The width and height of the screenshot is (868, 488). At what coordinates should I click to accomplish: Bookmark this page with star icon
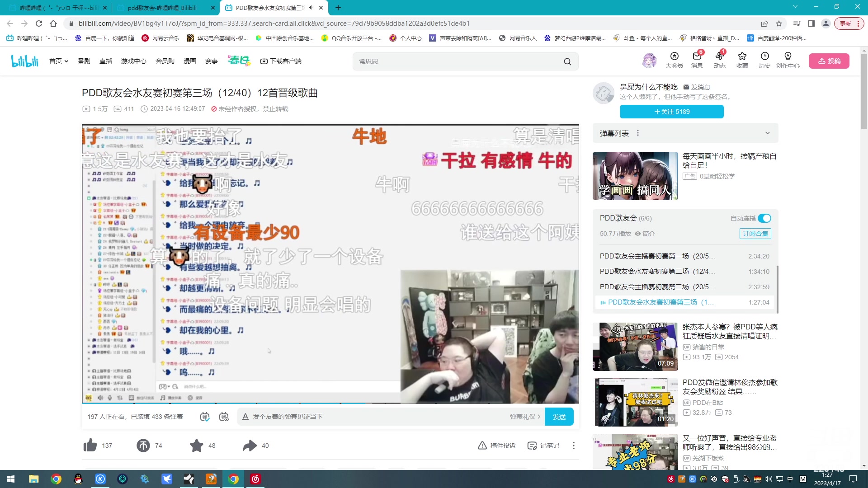click(x=779, y=23)
